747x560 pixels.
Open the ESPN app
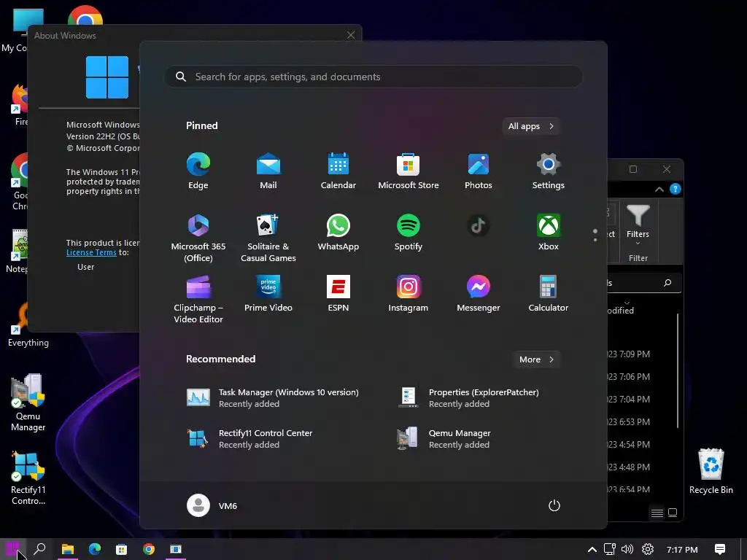(338, 293)
